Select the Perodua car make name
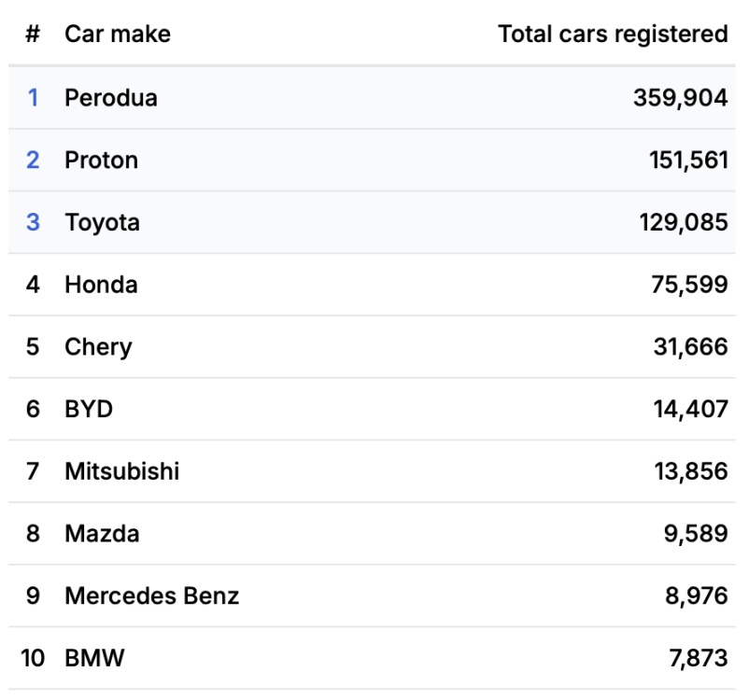Screen dimensions: 749x700 coord(110,98)
